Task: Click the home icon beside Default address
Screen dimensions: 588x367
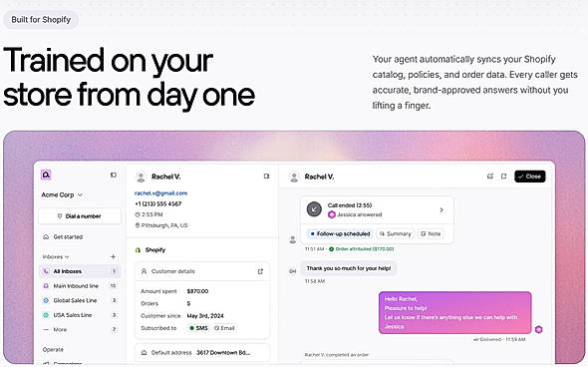Action: [x=144, y=353]
